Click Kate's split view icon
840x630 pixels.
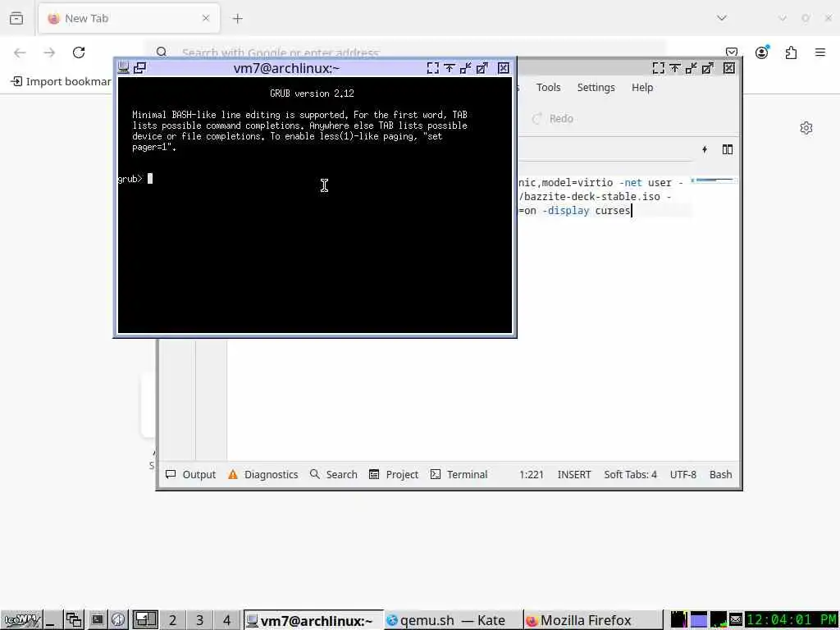coord(727,149)
